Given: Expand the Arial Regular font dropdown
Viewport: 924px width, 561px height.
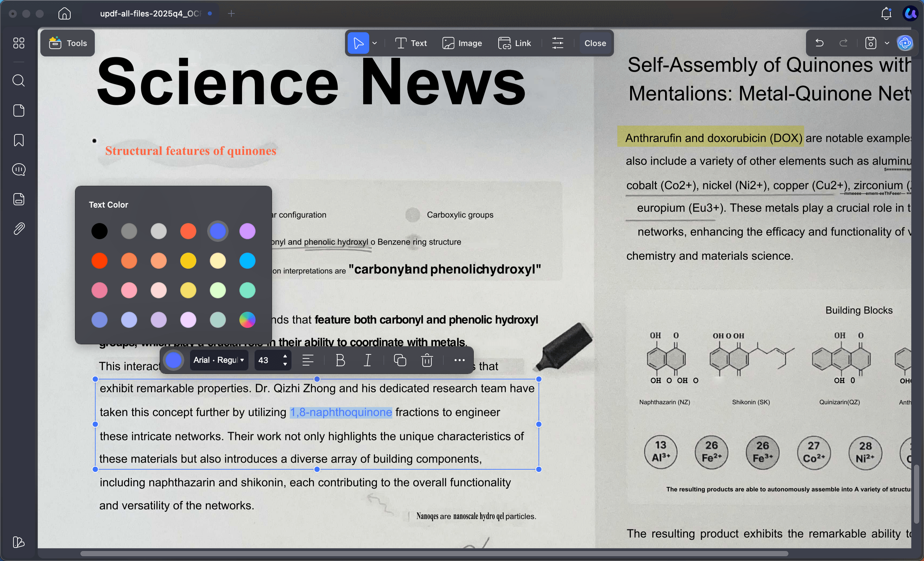Looking at the screenshot, I should pyautogui.click(x=219, y=360).
